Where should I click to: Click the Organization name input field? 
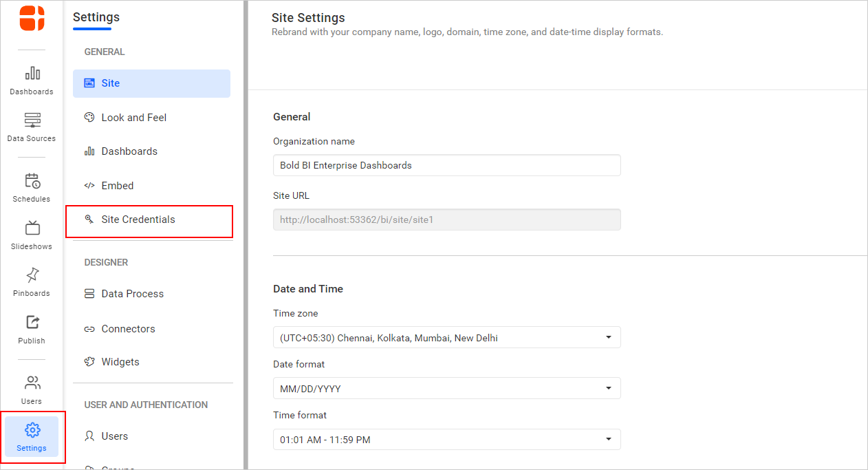446,165
